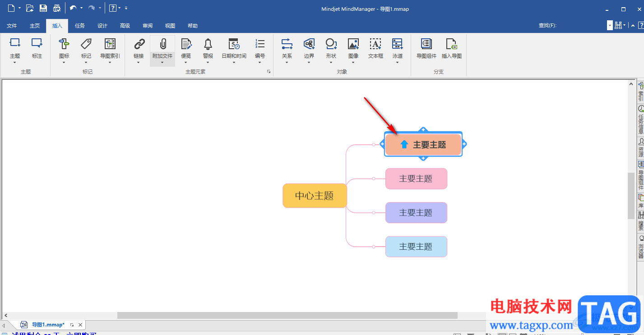The width and height of the screenshot is (644, 335).
Task: Expand the quick access Help dropdown arrow
Action: tap(120, 8)
